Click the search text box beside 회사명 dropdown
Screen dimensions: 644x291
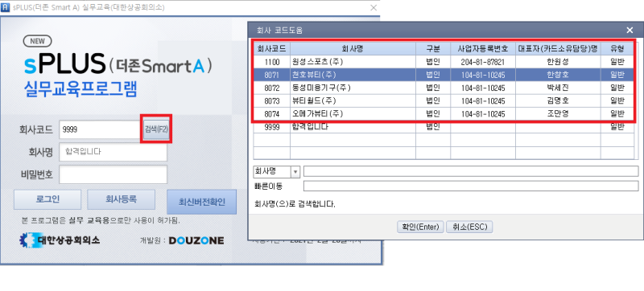click(x=471, y=171)
